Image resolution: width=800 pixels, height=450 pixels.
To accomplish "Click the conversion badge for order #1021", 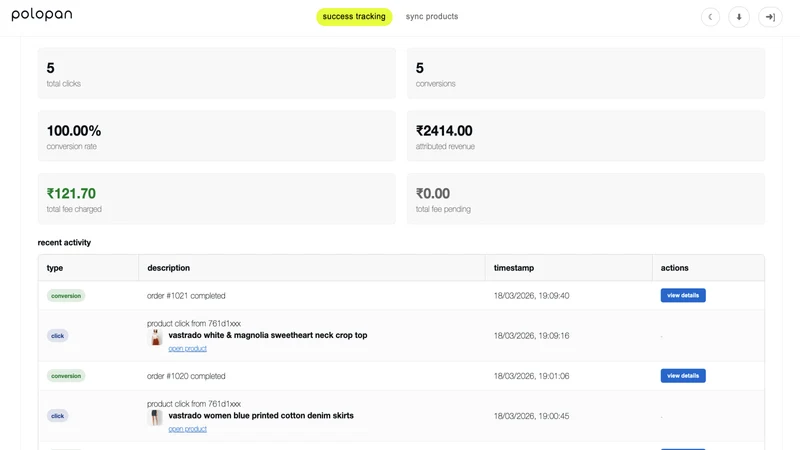I will pos(66,296).
